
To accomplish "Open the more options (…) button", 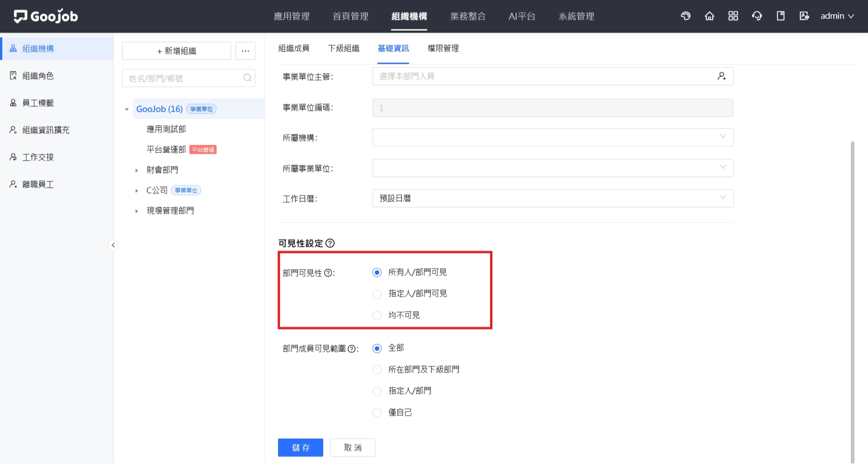I will (x=245, y=51).
